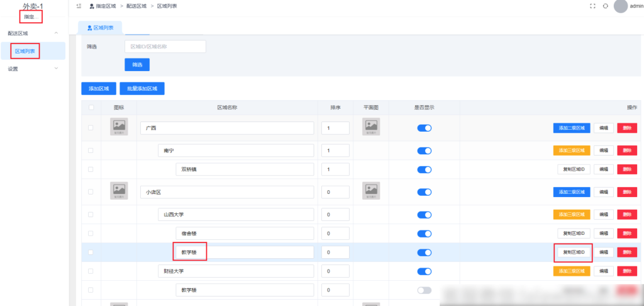The height and width of the screenshot is (306, 644).
Task: Check the checkbox for the 南宁 row
Action: click(91, 150)
